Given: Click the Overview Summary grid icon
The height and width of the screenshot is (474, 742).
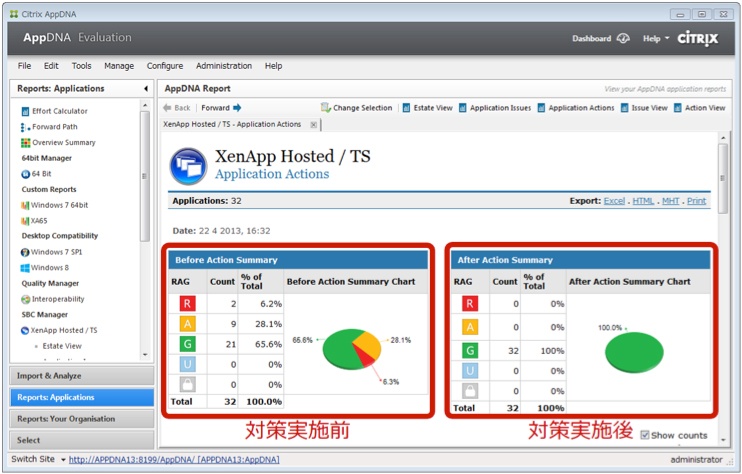Looking at the screenshot, I should (26, 143).
